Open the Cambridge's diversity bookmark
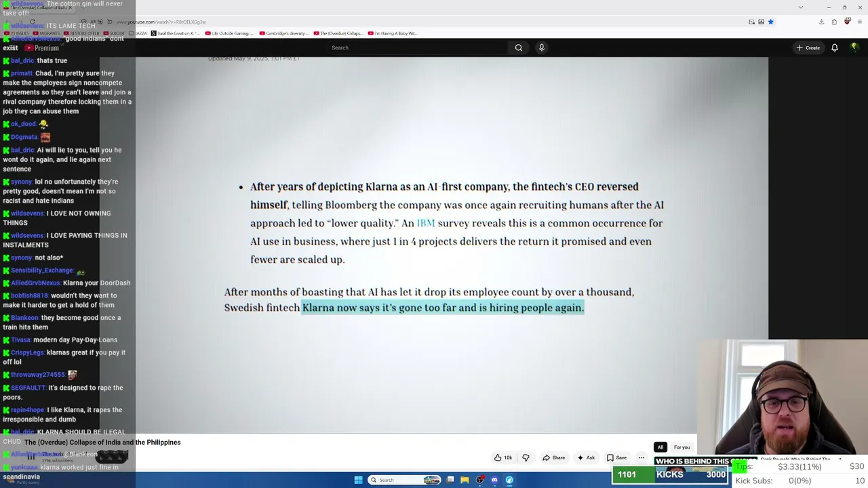The width and height of the screenshot is (868, 488). pyautogui.click(x=284, y=33)
